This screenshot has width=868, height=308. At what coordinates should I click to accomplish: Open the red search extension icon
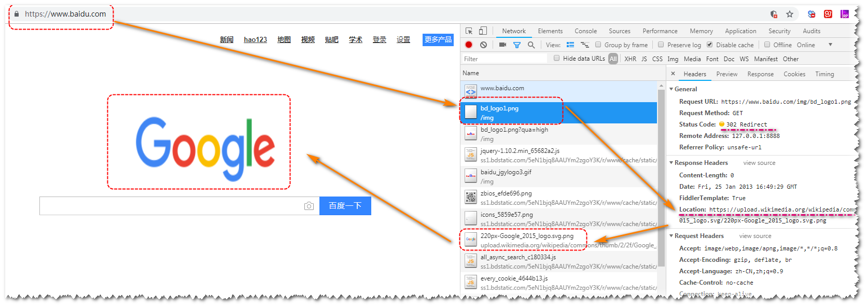828,14
